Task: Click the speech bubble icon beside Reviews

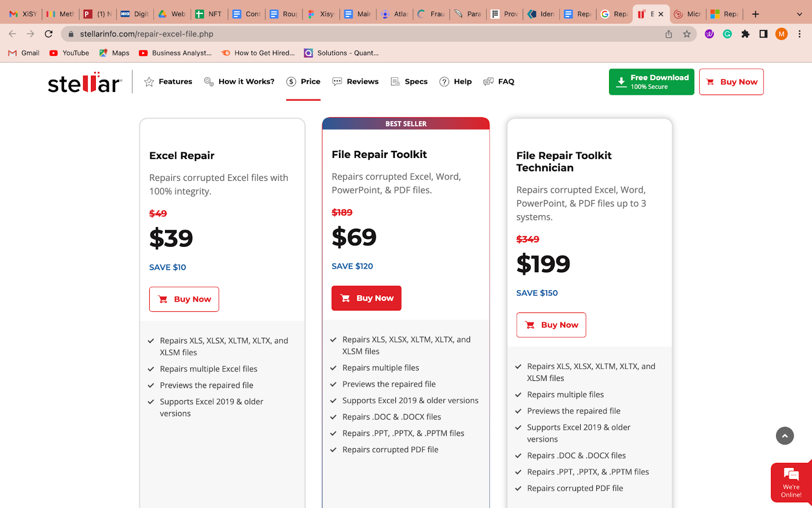Action: pyautogui.click(x=337, y=82)
